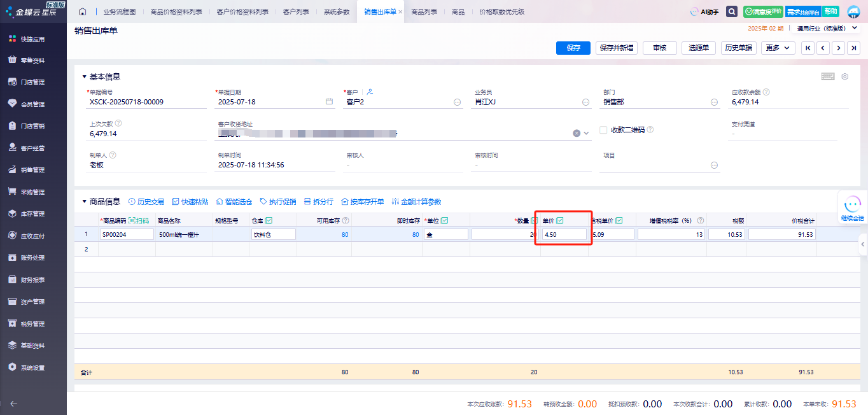Enable the 收款二维码 checkbox
The image size is (868, 415).
coord(604,130)
